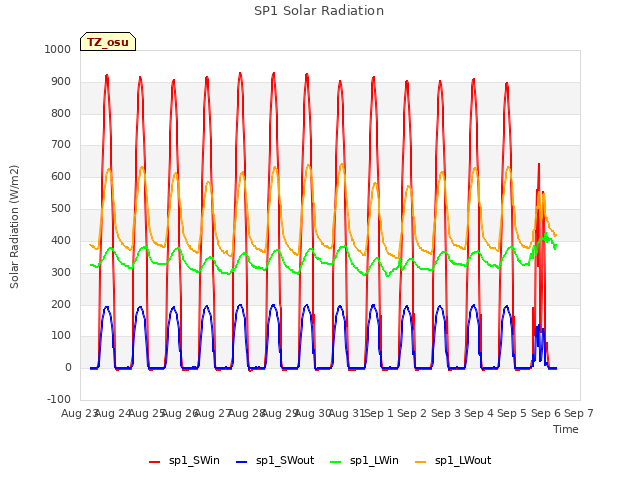Click the 1000 y-axis tick label
Screen dimensions: 640x480
58,49
